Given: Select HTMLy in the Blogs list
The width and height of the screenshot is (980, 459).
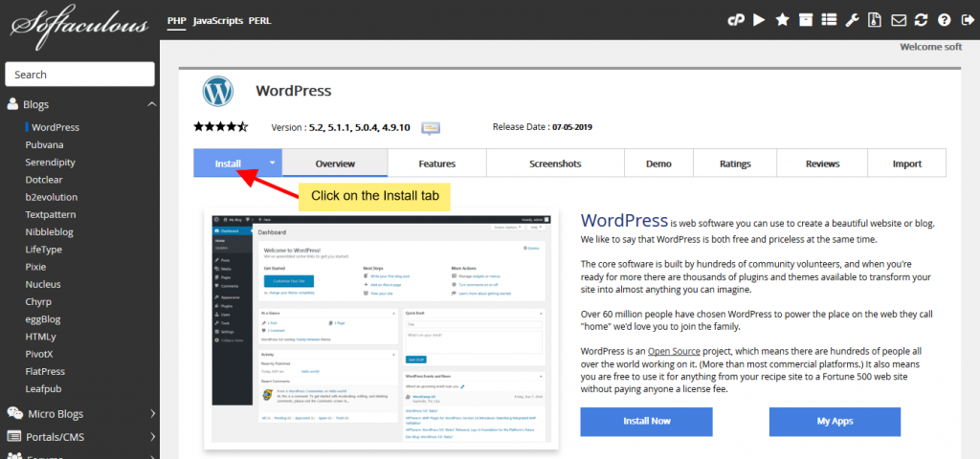Looking at the screenshot, I should (x=40, y=337).
